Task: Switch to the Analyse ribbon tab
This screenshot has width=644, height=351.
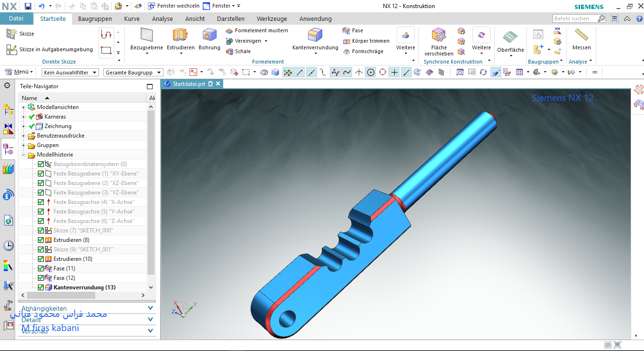Action: coord(163,19)
